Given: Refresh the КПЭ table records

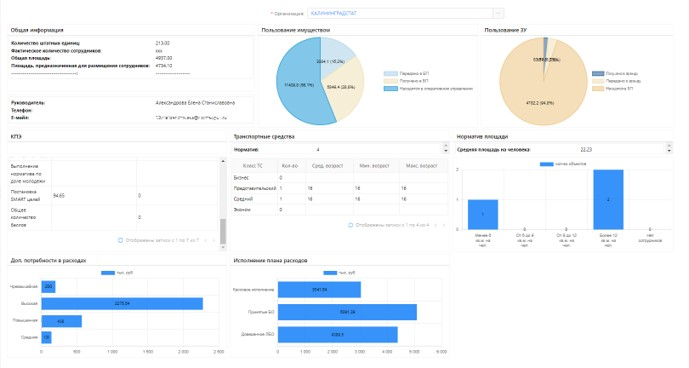Looking at the screenshot, I should [x=120, y=240].
